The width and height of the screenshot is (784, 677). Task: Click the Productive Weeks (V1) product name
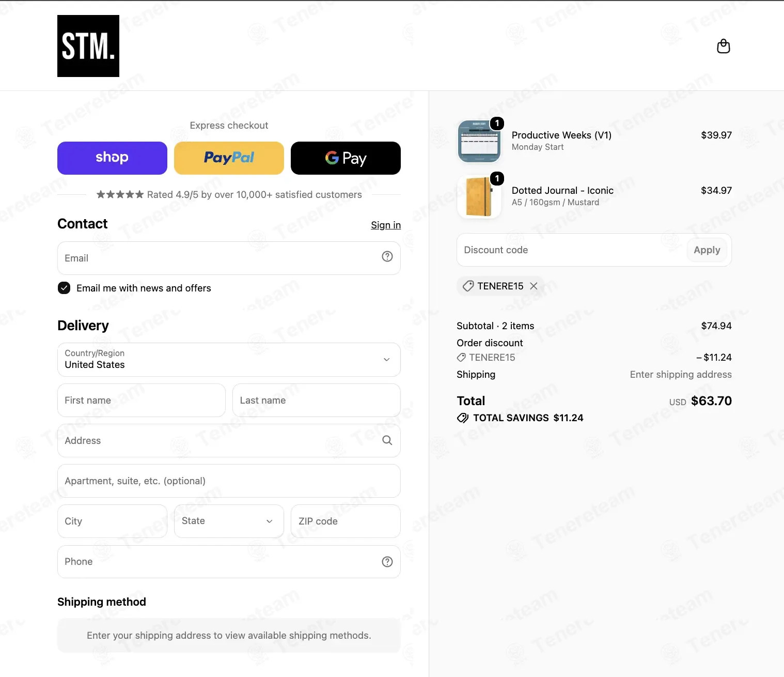[561, 135]
